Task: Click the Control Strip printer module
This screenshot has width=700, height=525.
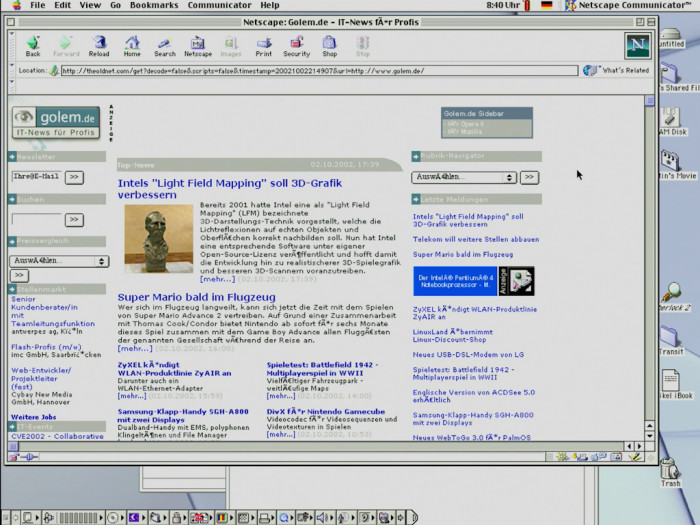Action: coord(266,518)
